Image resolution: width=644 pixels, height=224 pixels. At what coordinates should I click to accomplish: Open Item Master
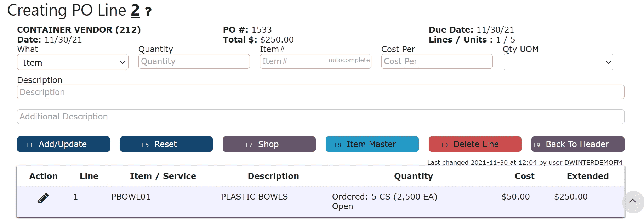(372, 144)
